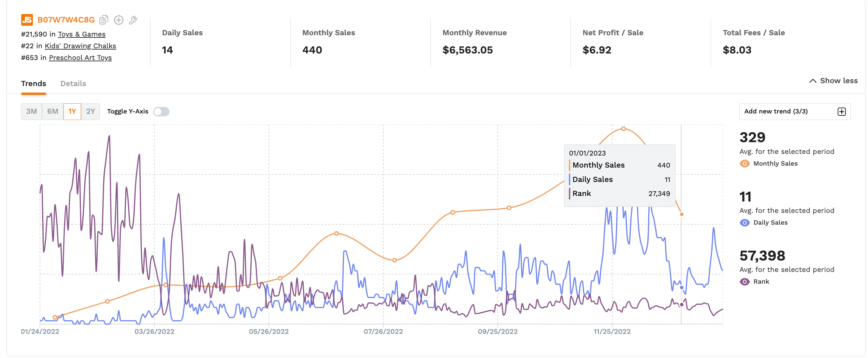Click the plus circle add-product icon
The height and width of the screenshot is (358, 868).
click(x=119, y=20)
